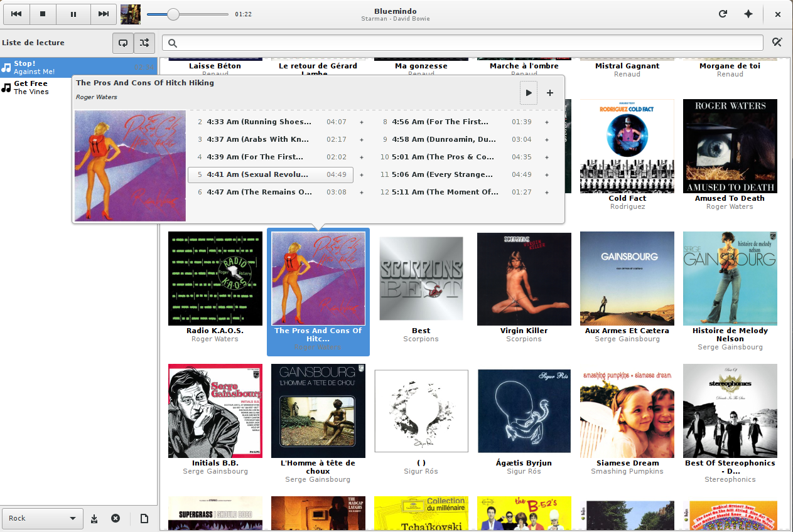Select track 5, 4:41 Am (Sexual Revolu...)
This screenshot has width=793, height=532.
[x=270, y=174]
